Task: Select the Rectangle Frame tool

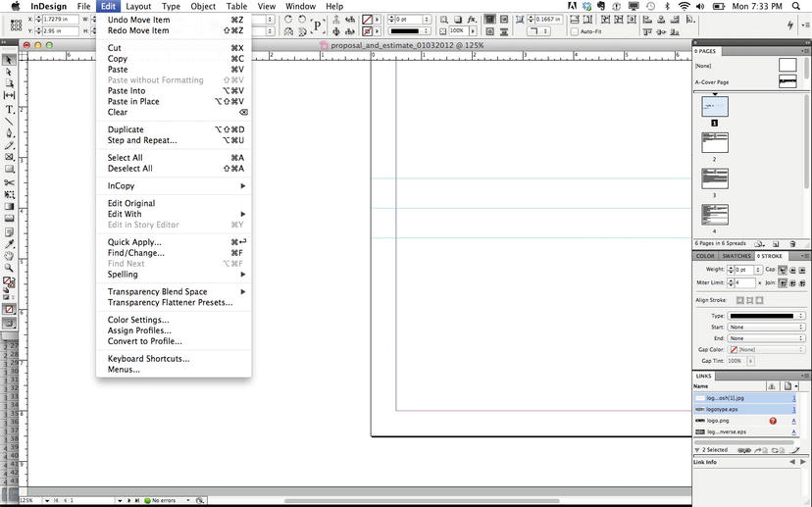Action: pyautogui.click(x=9, y=157)
